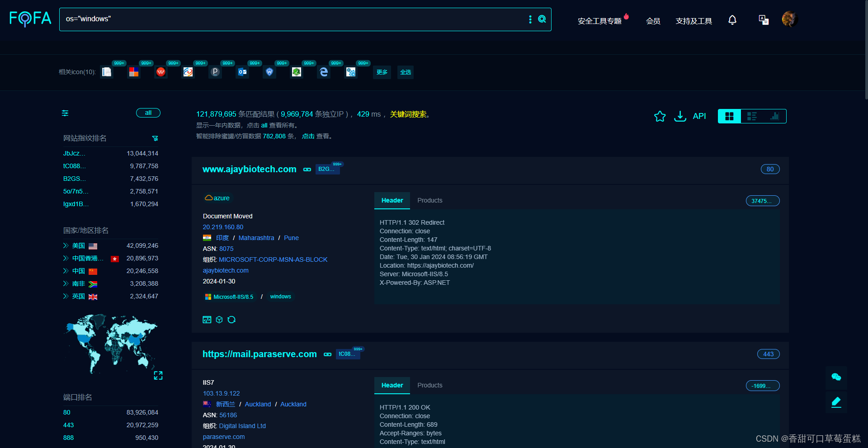Select the red W related icon
The width and height of the screenshot is (868, 448).
161,72
